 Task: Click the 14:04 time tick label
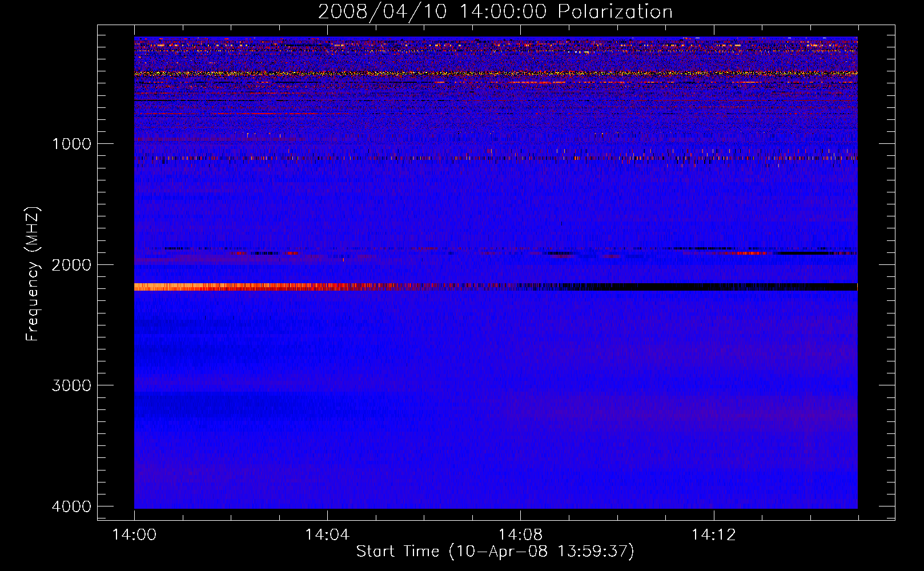pyautogui.click(x=327, y=535)
